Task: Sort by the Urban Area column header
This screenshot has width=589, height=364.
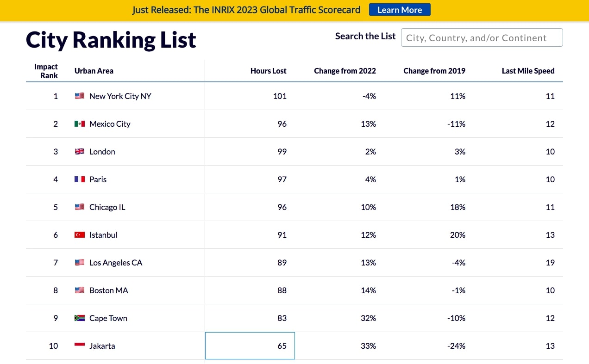Action: coord(94,71)
